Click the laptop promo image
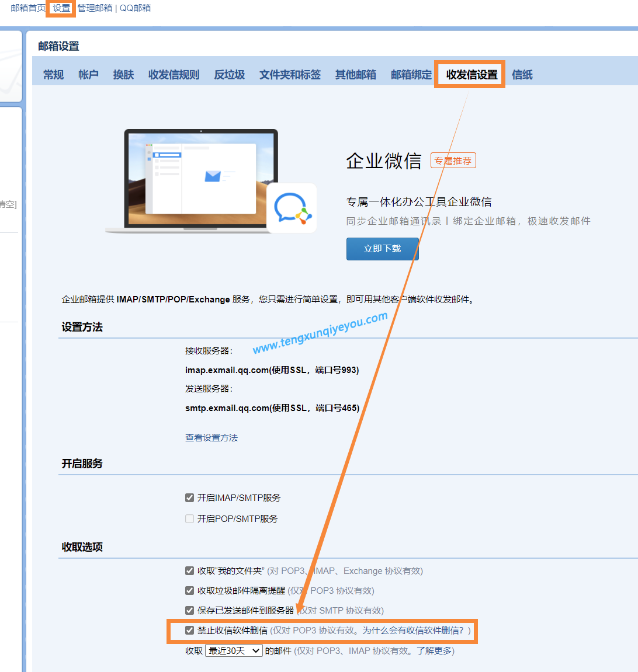The height and width of the screenshot is (672, 638). pyautogui.click(x=200, y=181)
